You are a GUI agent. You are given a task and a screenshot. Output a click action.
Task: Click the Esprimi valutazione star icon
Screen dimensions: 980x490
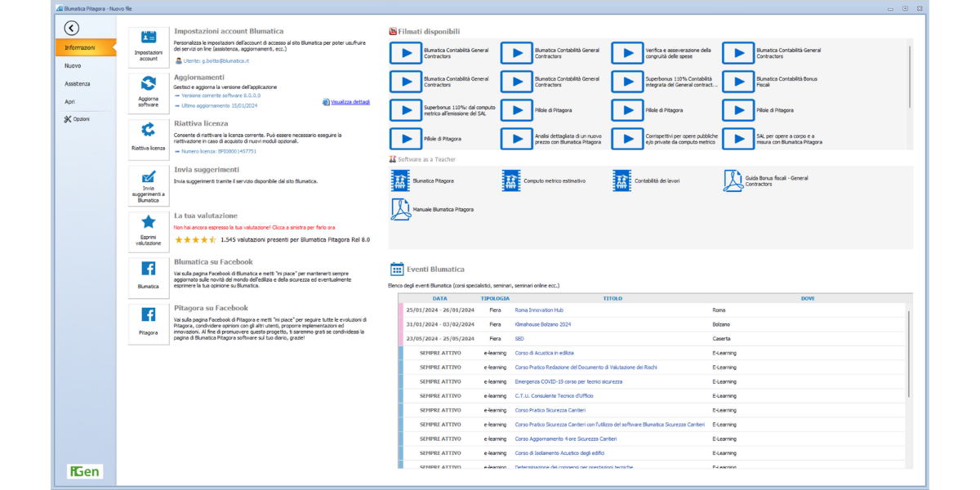149,227
